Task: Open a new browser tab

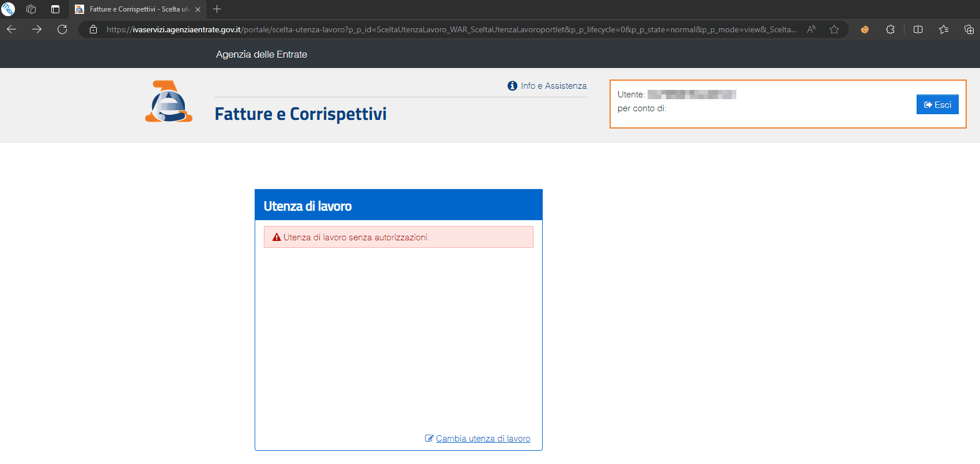Action: pos(217,9)
